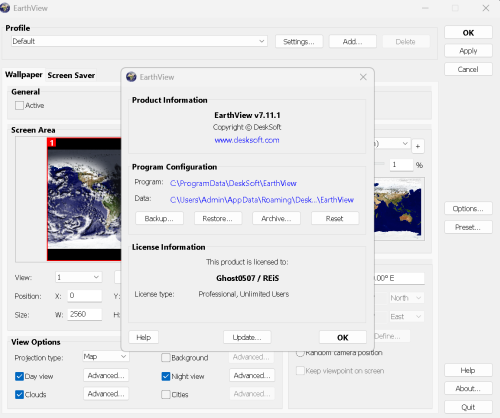Uncheck the Clouds checkbox

[x=19, y=395]
